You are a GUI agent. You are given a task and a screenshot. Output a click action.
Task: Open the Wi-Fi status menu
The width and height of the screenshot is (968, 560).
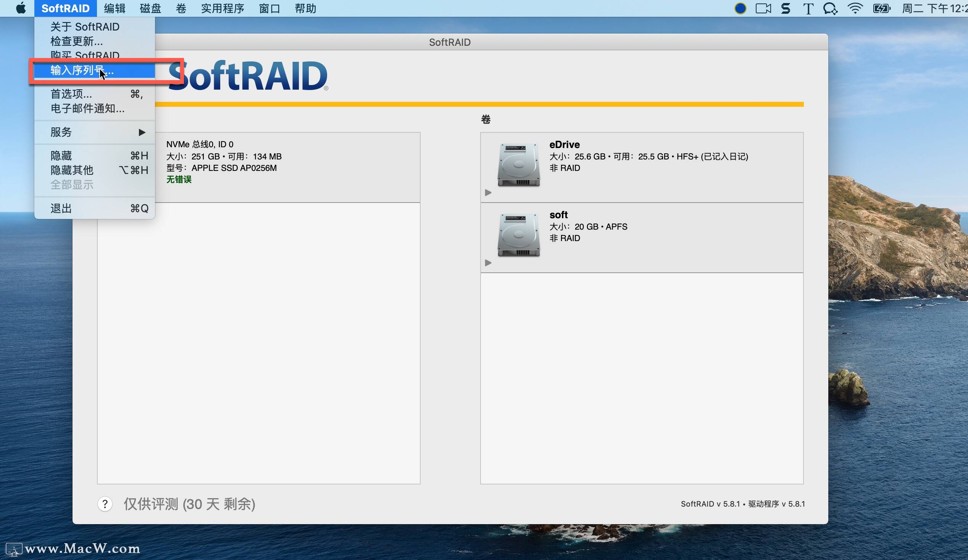[855, 8]
